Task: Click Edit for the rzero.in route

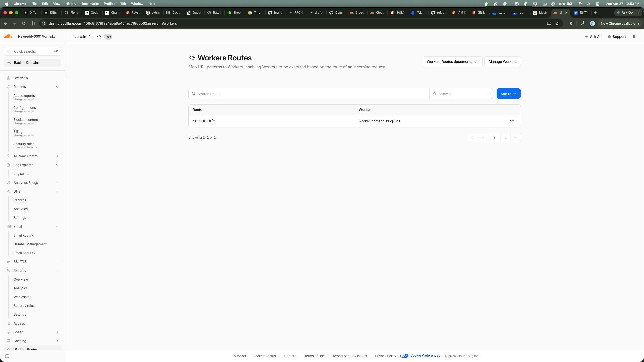Action: 510,121
